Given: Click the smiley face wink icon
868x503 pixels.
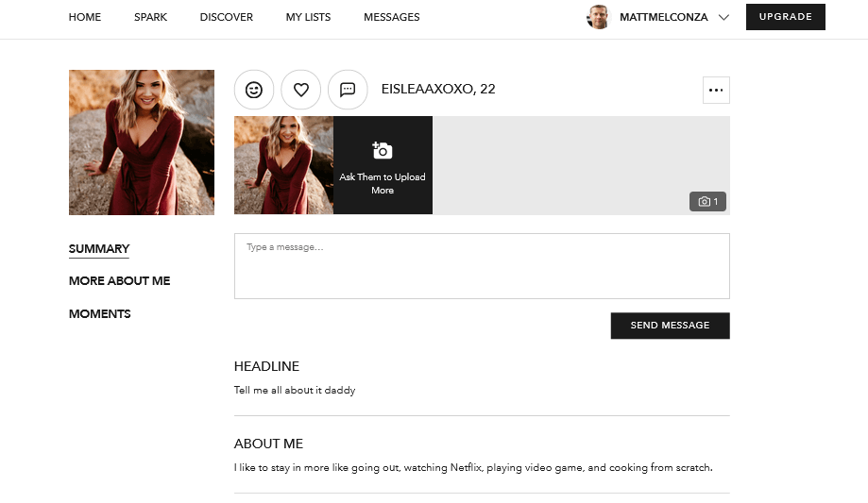Looking at the screenshot, I should (254, 90).
